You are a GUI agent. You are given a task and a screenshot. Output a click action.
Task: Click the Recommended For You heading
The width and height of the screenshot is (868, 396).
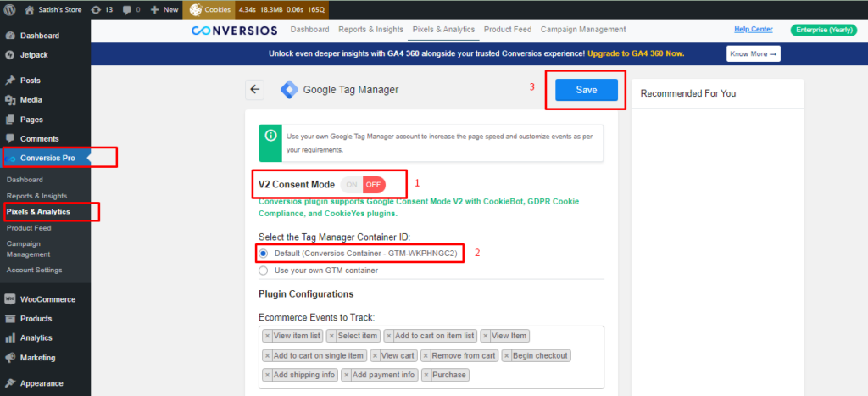[x=688, y=93]
